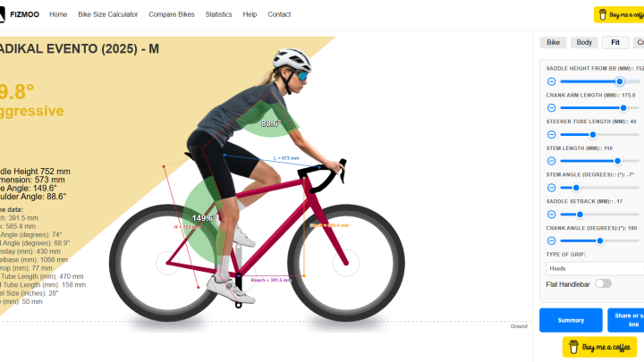The width and height of the screenshot is (644, 362).
Task: Go to the Statistics page
Action: (218, 14)
